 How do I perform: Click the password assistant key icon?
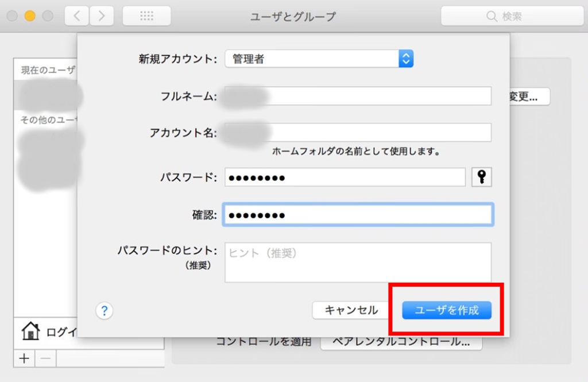481,177
